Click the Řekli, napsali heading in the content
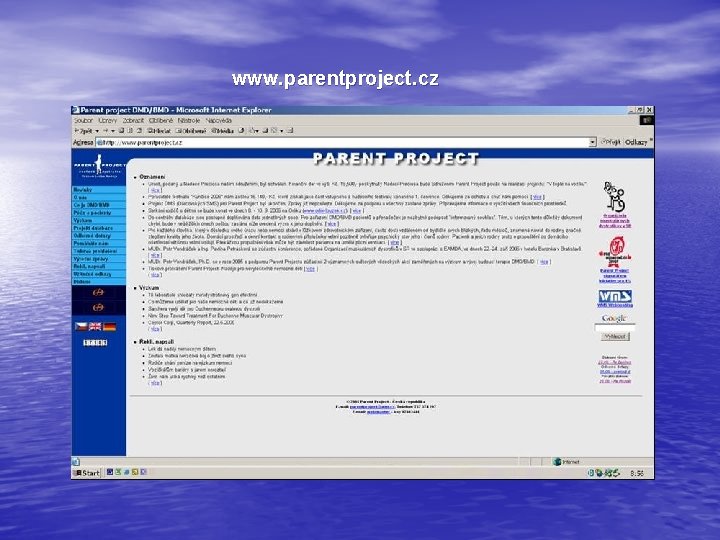720x540 pixels. click(x=156, y=342)
